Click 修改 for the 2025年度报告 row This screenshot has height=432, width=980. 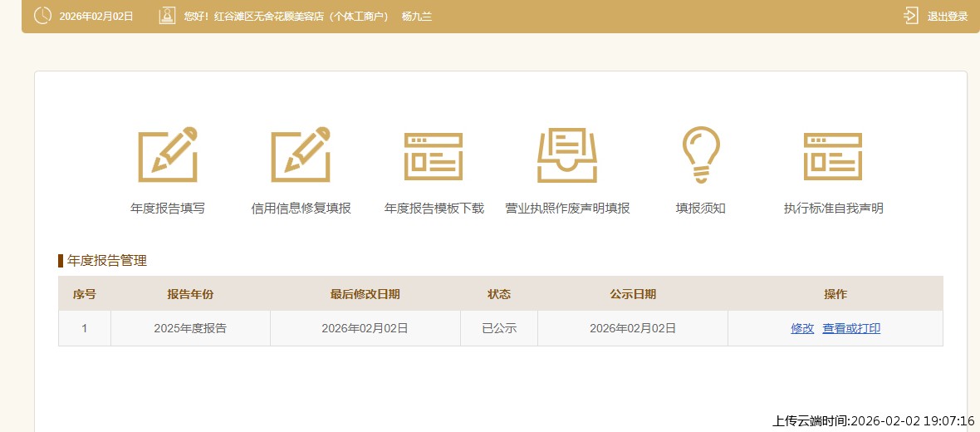click(x=802, y=328)
